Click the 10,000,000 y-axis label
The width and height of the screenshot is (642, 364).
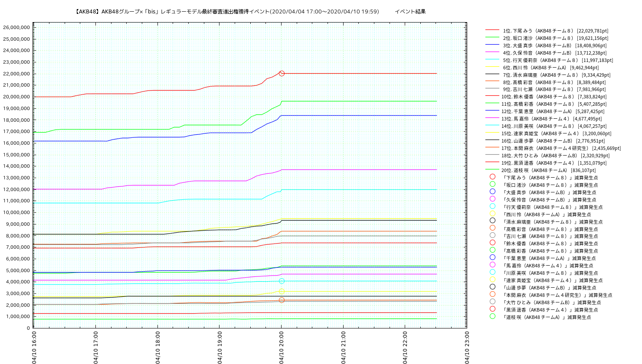[16, 212]
